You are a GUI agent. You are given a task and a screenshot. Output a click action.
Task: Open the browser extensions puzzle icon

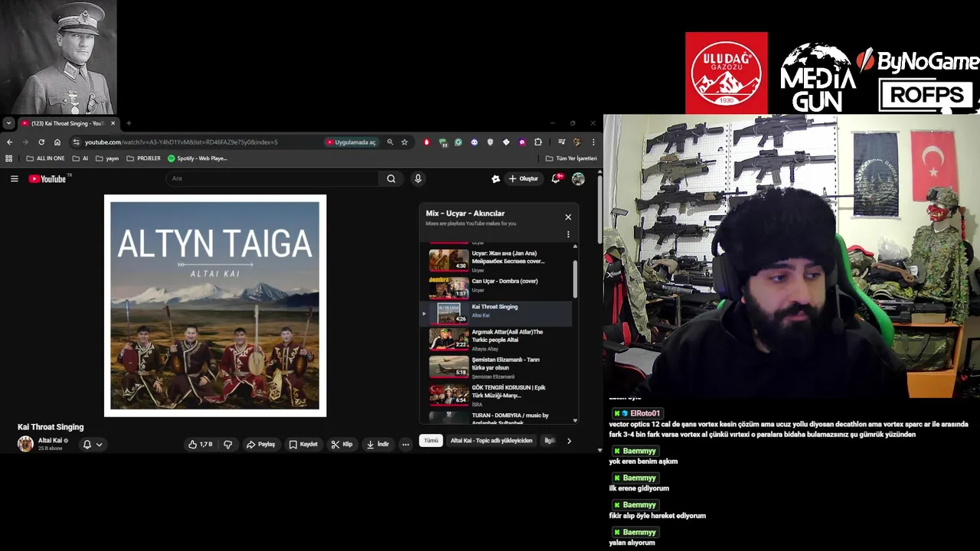[538, 142]
